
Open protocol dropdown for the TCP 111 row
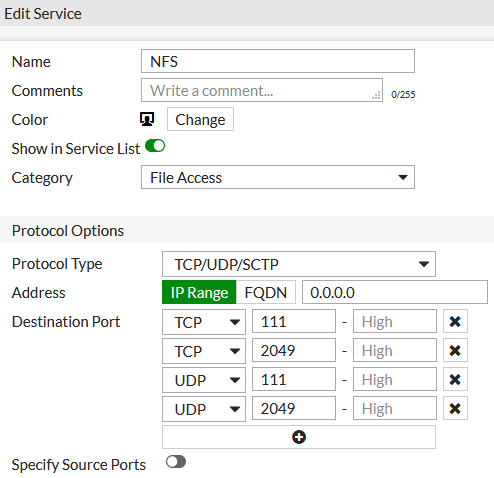204,322
